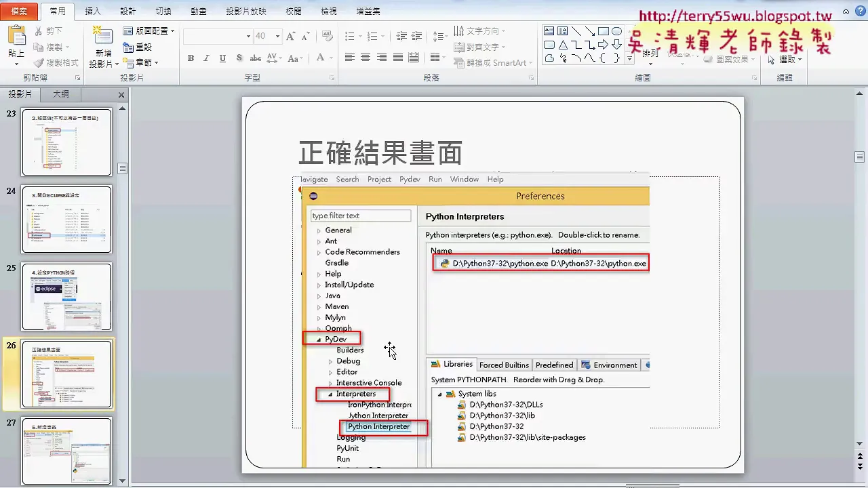The width and height of the screenshot is (868, 488).
Task: Select the straight Line shape
Action: (576, 31)
